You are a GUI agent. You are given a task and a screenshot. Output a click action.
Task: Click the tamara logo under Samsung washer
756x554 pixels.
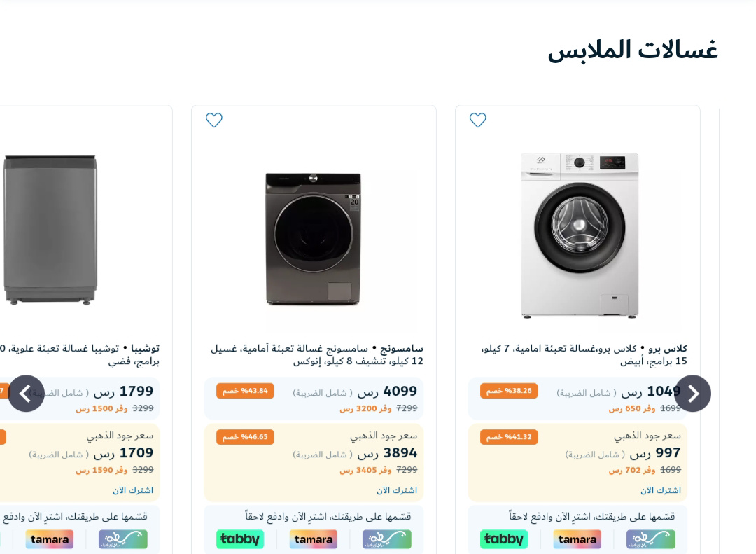pos(314,539)
